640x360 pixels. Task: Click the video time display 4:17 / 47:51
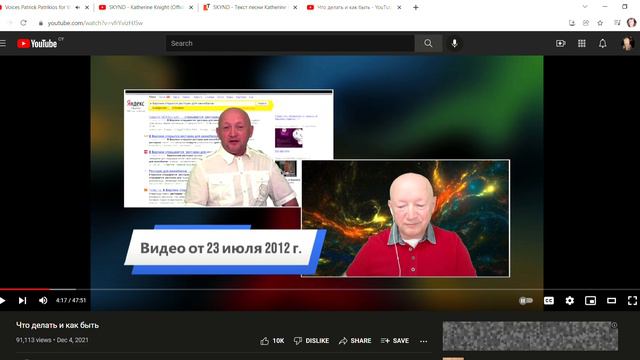pyautogui.click(x=71, y=300)
